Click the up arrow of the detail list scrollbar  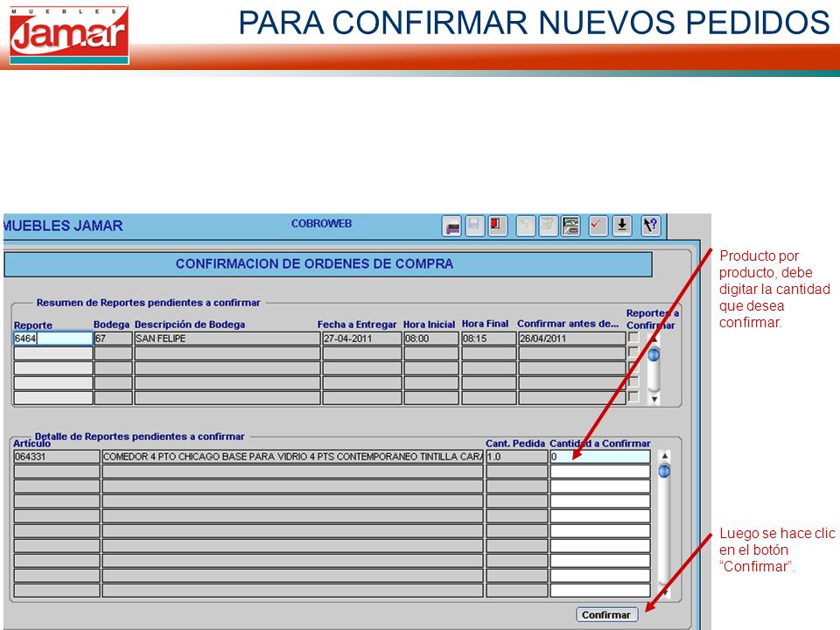click(664, 456)
